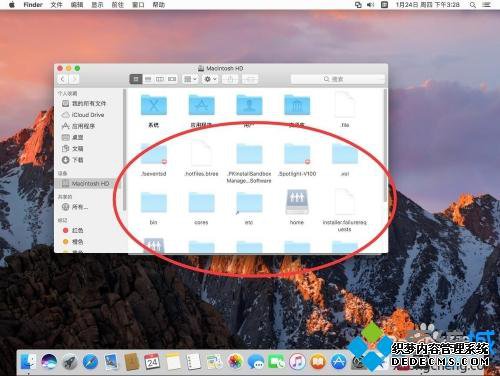Viewport: 500px width, 376px height.
Task: Select the bin folder icon
Action: 153,202
